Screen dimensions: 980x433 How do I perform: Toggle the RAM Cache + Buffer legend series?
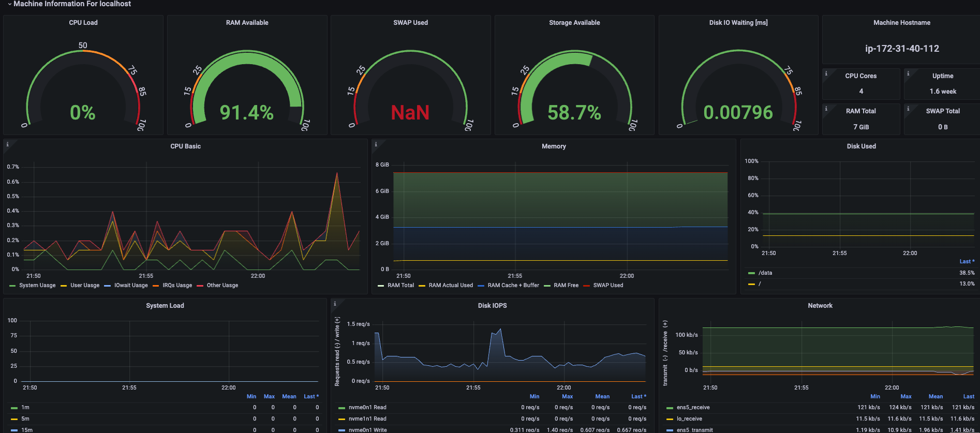513,286
